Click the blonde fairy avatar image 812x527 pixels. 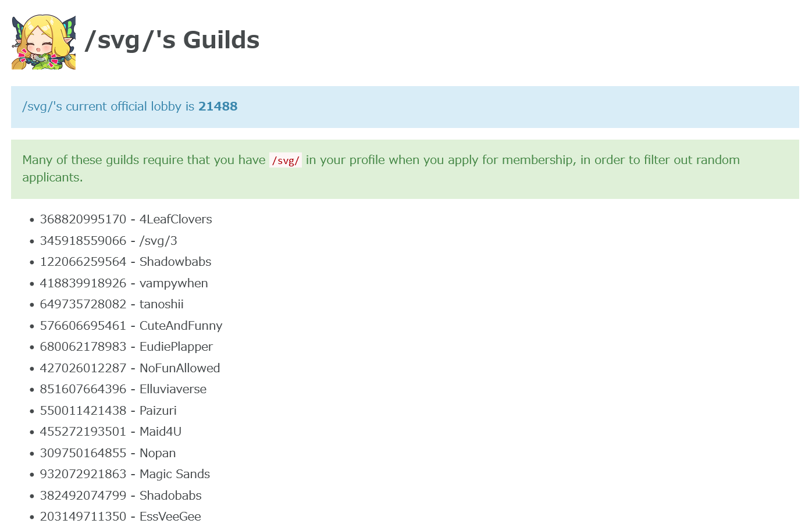[x=44, y=42]
